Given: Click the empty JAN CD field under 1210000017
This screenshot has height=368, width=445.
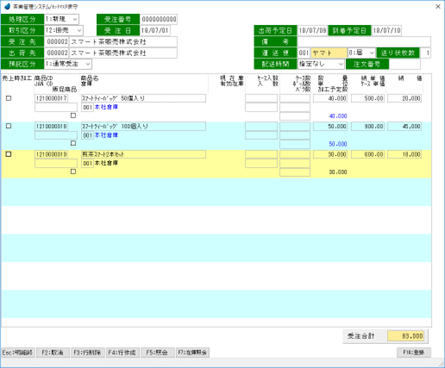Looking at the screenshot, I should click(x=56, y=107).
